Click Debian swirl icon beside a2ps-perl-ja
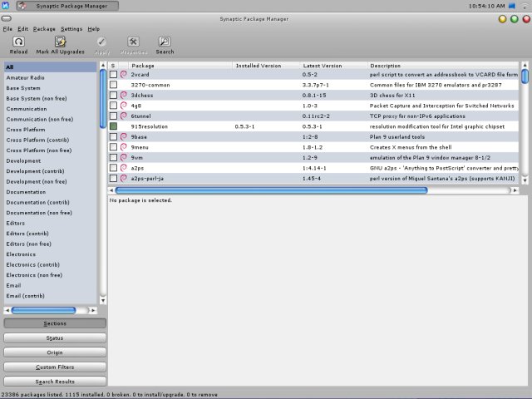 tap(124, 178)
